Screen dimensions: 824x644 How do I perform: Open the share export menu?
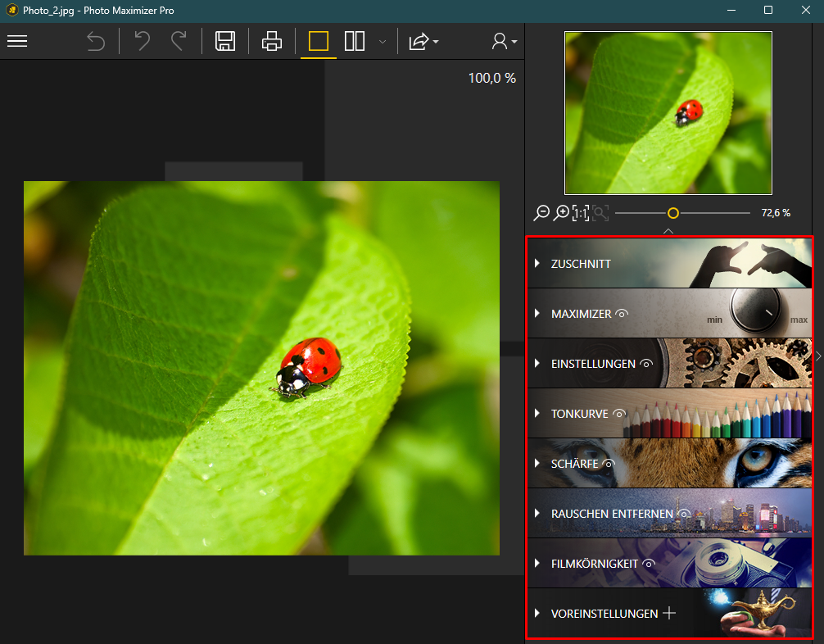[423, 41]
